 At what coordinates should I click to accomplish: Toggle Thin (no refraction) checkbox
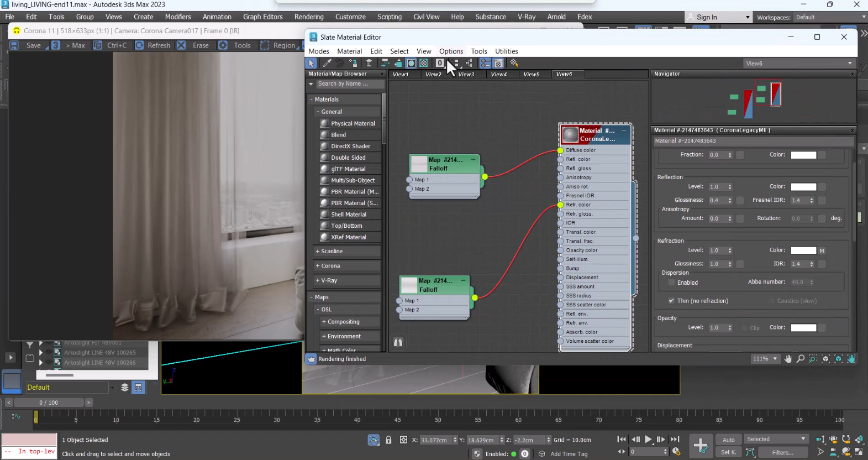tap(671, 301)
